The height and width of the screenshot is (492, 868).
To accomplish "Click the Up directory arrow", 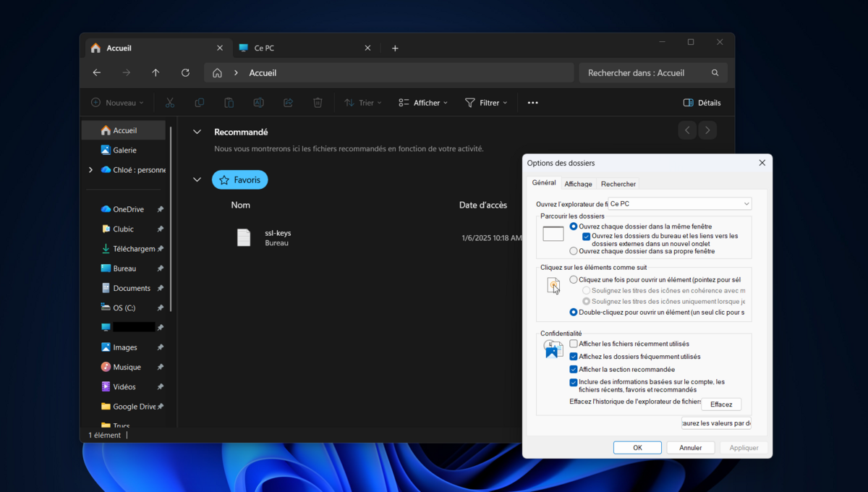I will coord(156,73).
